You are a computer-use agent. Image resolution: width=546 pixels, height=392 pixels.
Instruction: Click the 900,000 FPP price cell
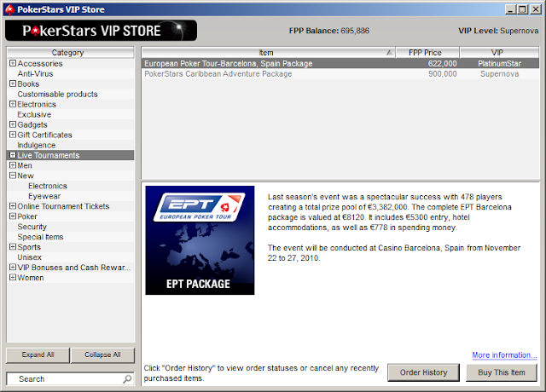[442, 74]
